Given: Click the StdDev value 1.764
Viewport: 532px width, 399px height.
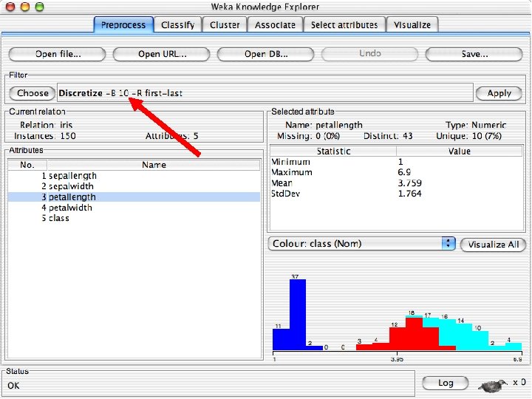Looking at the screenshot, I should [x=409, y=194].
